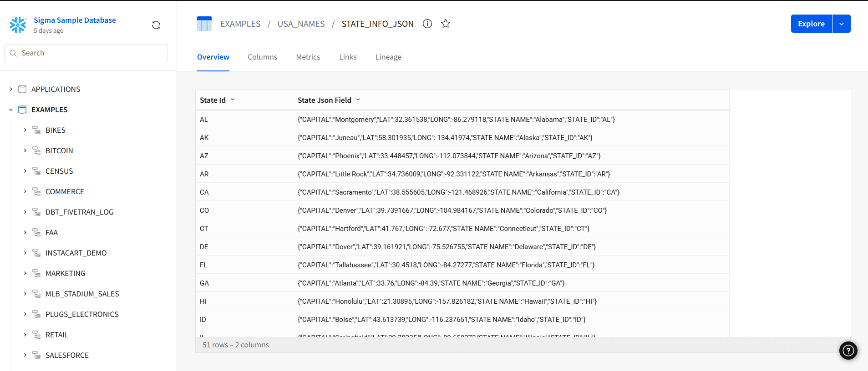Click the Honolulu Hawaii JSON cell
This screenshot has height=371, width=868.
(512, 301)
